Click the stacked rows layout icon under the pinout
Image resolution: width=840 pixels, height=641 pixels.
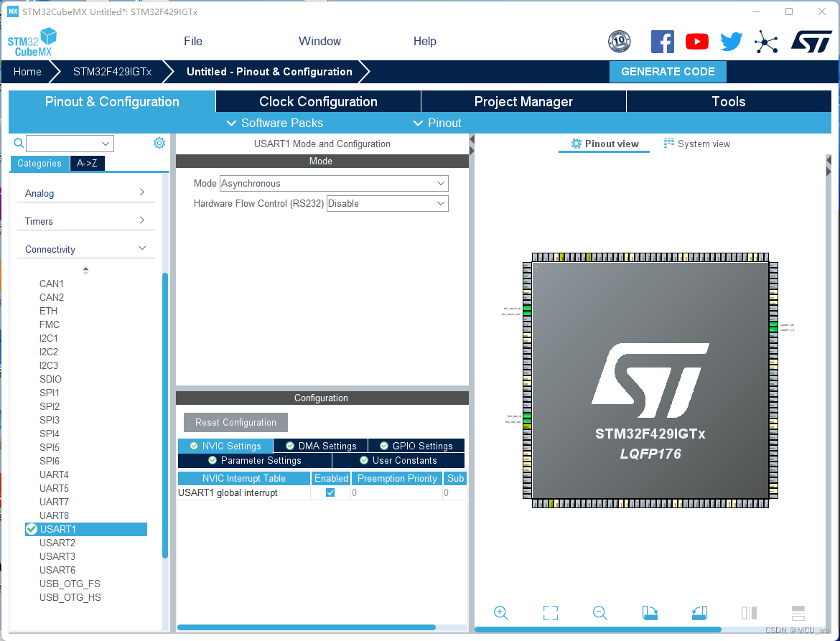tap(798, 612)
